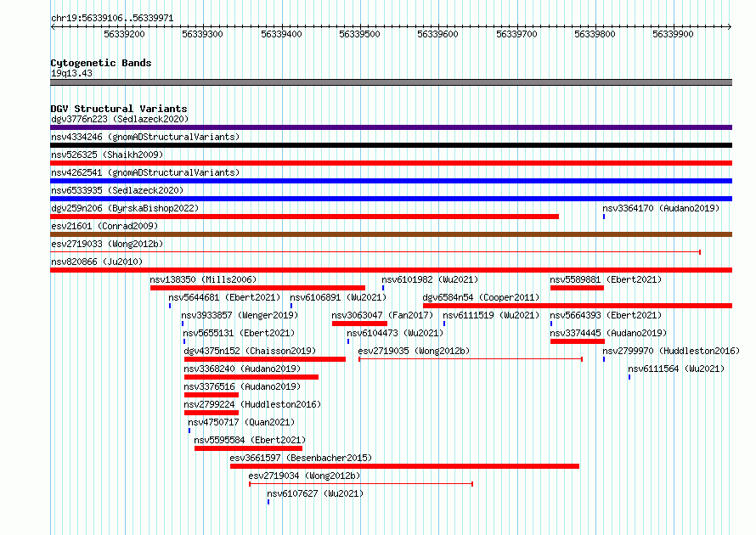The image size is (756, 535).
Task: Click the red nsv138350 variant bar
Action: coord(257,288)
